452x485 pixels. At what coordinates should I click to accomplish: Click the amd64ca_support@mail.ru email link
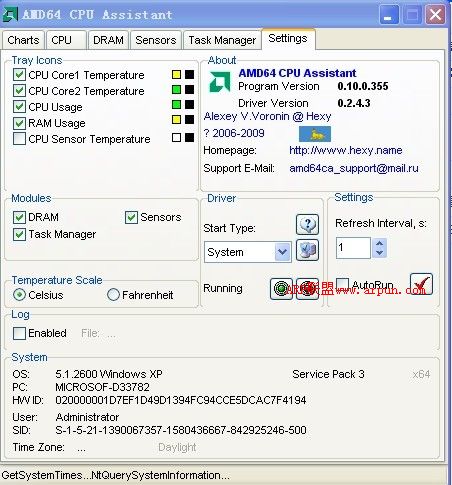click(354, 168)
